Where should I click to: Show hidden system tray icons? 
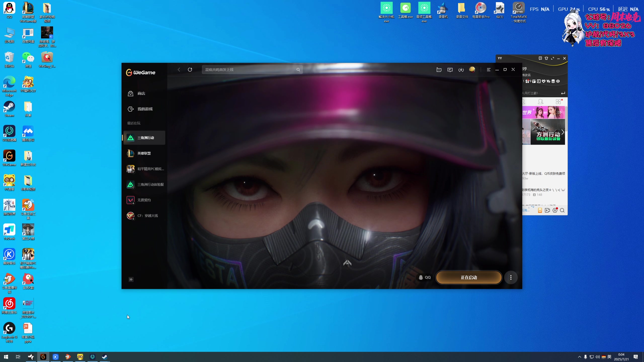[x=580, y=357]
